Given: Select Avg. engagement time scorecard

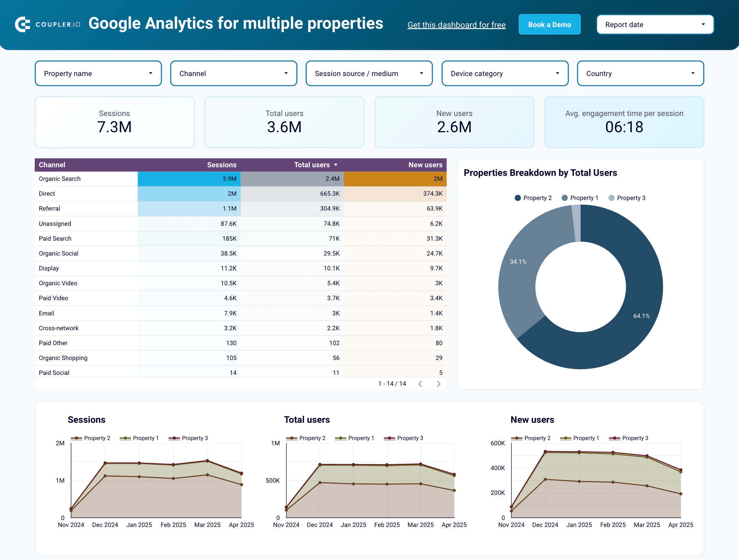Looking at the screenshot, I should pyautogui.click(x=624, y=122).
